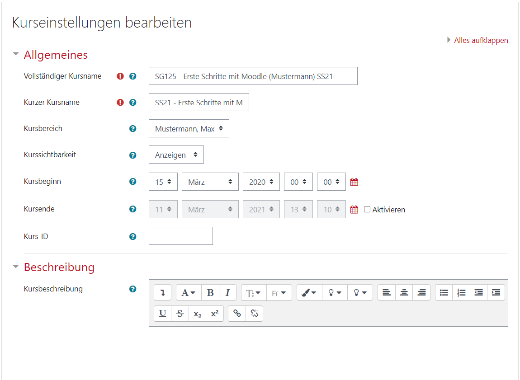520x380 pixels.
Task: Open the first lightbulb color dropdown
Action: click(335, 293)
